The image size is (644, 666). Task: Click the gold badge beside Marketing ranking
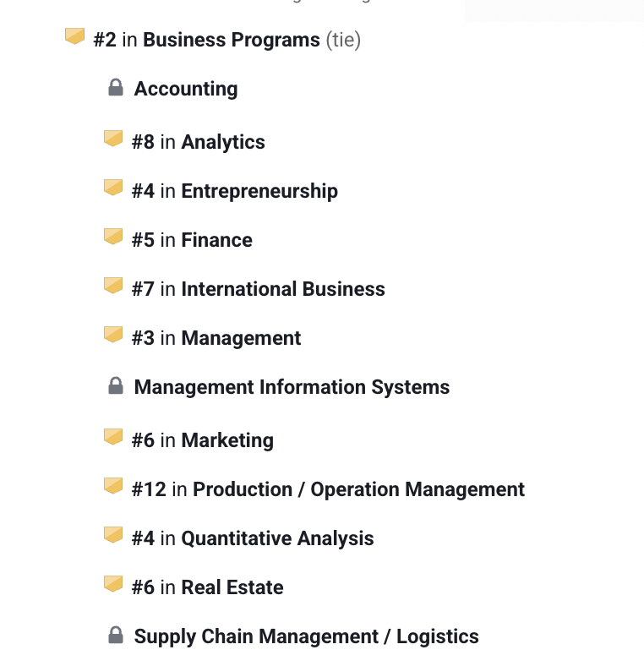[113, 437]
